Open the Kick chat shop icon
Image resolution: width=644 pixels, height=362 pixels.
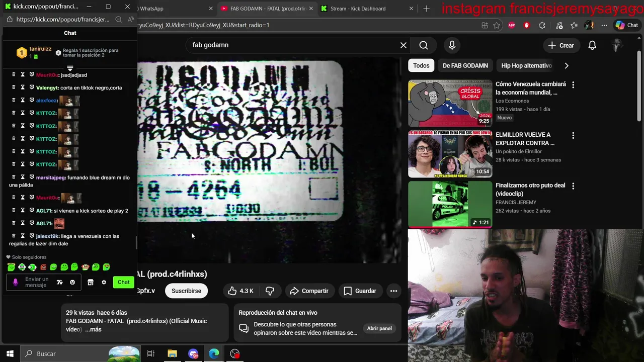91,283
